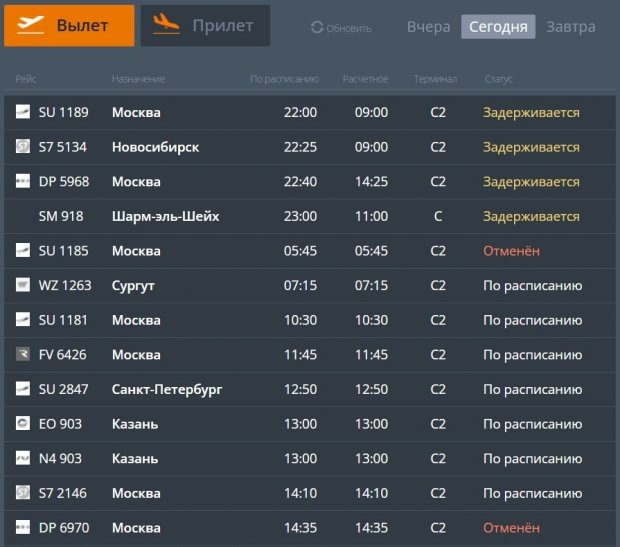
Task: Select flight number SU 1181
Action: click(x=63, y=320)
